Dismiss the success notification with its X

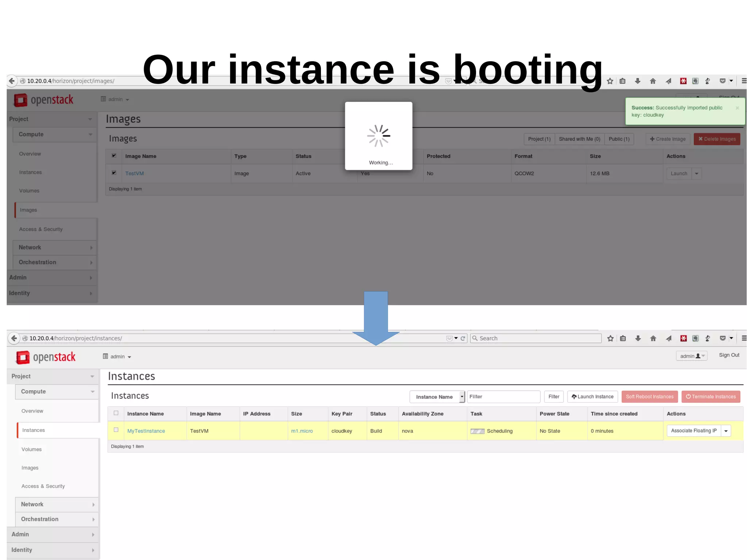(x=737, y=108)
